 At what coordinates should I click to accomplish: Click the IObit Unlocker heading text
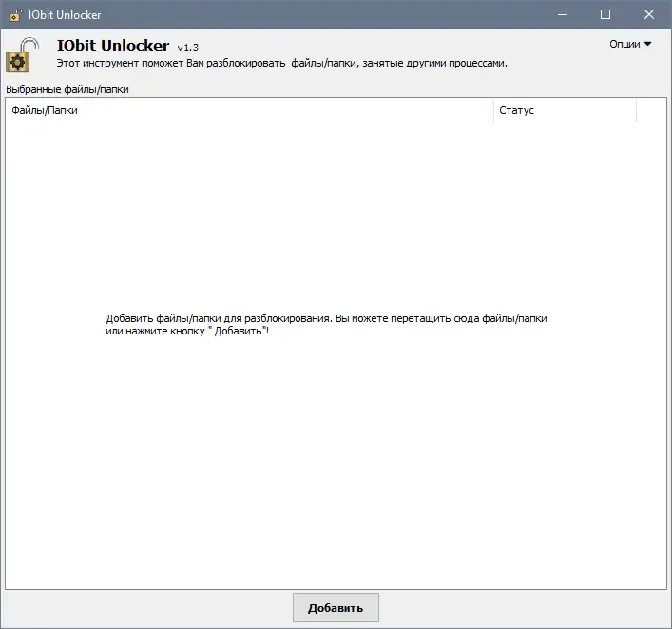coord(113,46)
